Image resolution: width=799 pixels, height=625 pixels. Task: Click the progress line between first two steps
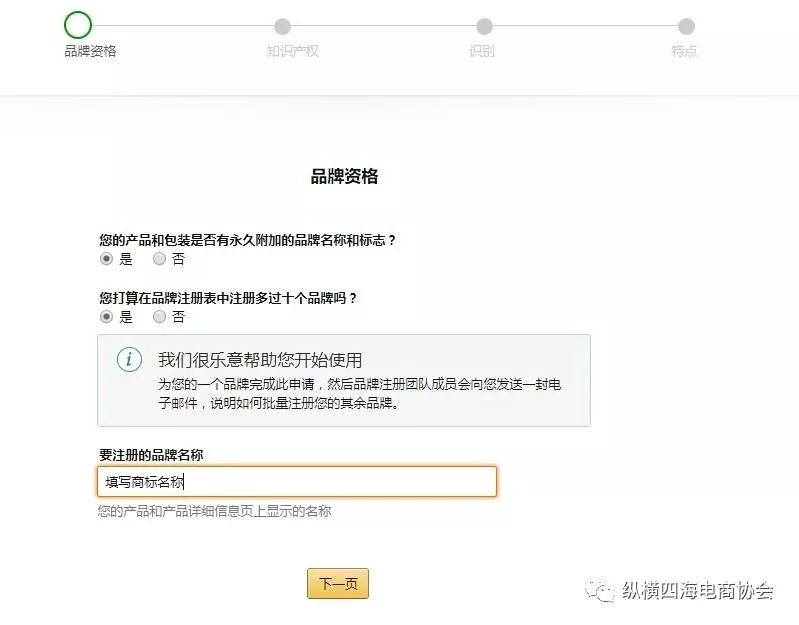point(183,25)
